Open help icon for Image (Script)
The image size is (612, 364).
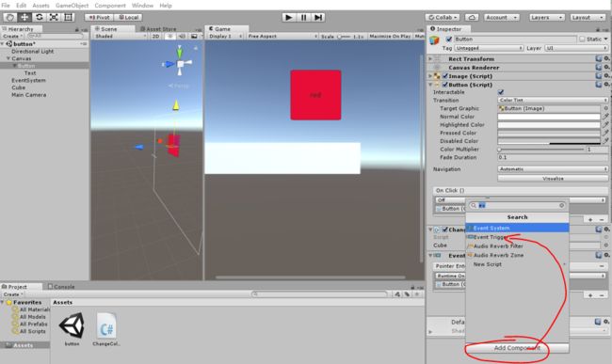click(x=598, y=75)
